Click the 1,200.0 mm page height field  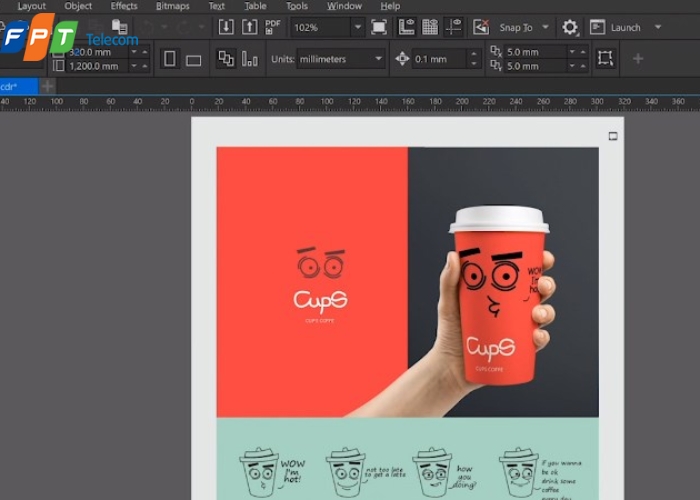pos(97,66)
